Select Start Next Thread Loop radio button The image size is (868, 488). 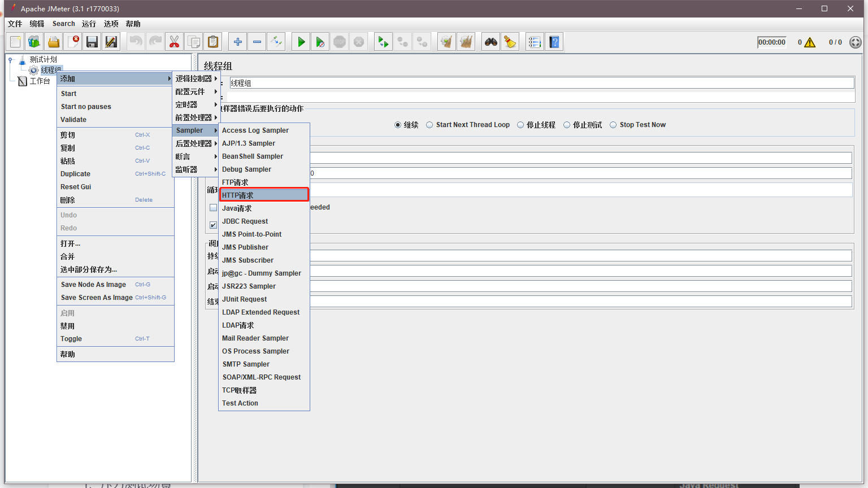429,125
